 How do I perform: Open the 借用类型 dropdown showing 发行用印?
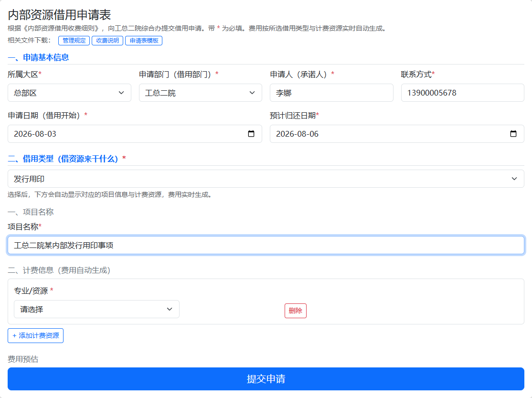[266, 179]
